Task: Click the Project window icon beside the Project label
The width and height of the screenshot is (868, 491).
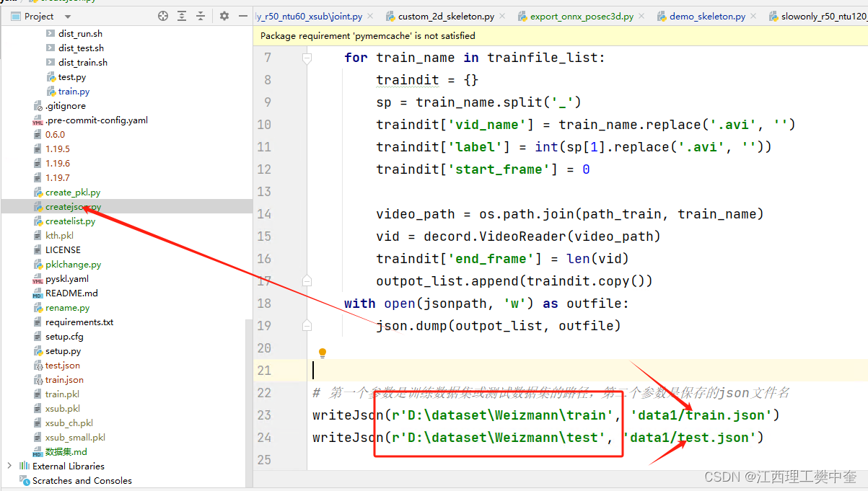Action: pyautogui.click(x=15, y=16)
